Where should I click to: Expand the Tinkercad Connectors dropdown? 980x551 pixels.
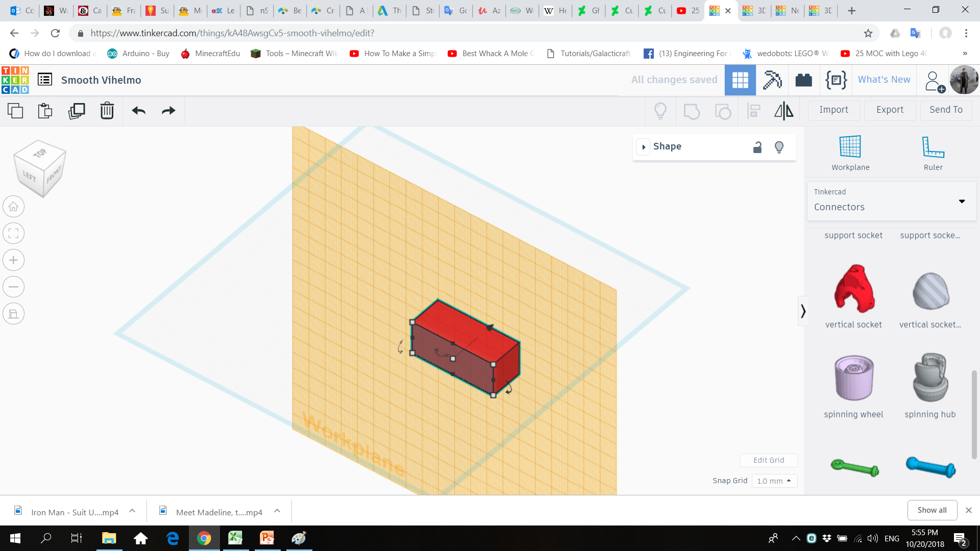click(x=964, y=200)
